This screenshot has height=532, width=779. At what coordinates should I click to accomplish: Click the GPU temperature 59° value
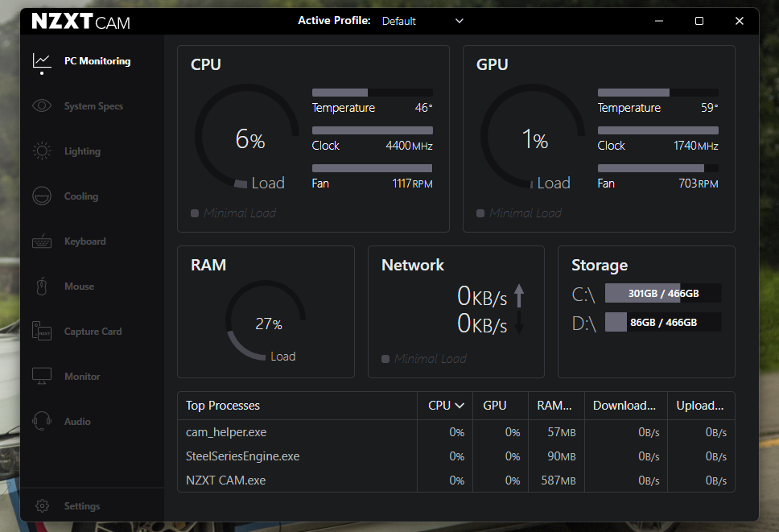point(710,108)
